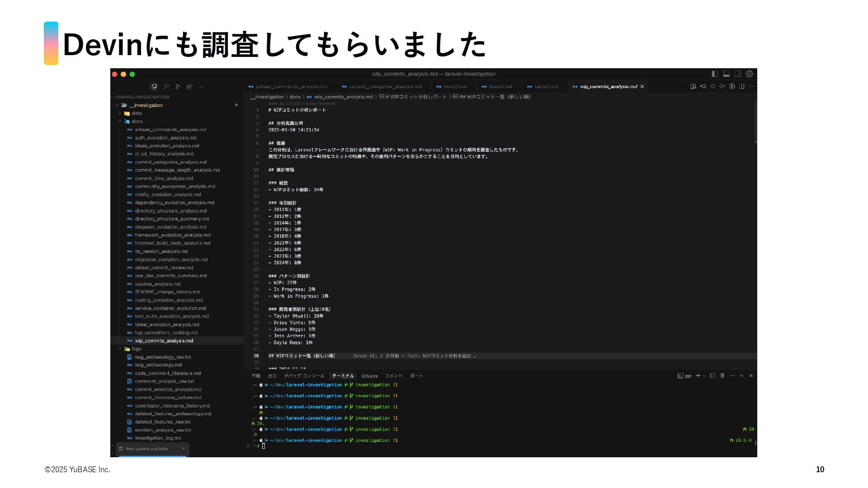
Task: Open the Customize Layout gear icon
Action: (750, 74)
